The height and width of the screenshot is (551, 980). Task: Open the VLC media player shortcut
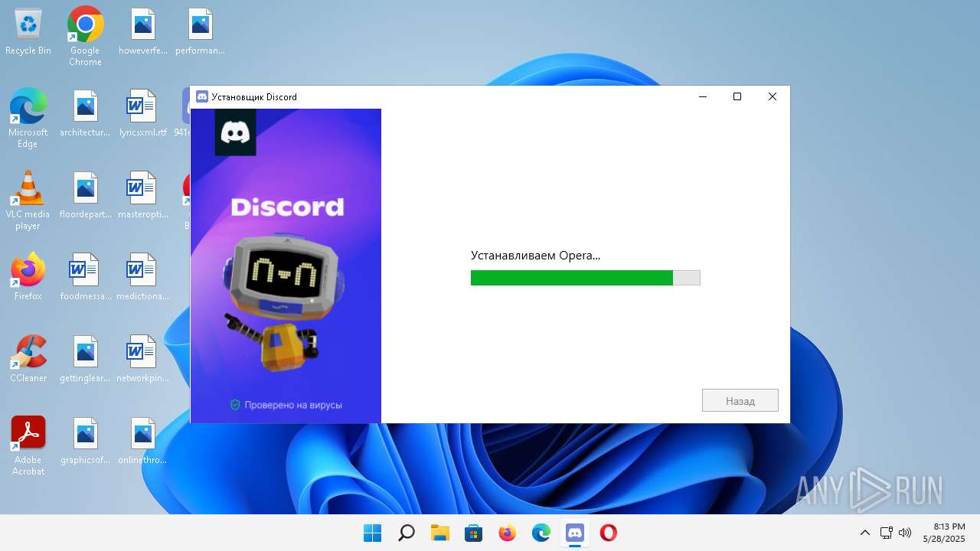[28, 201]
